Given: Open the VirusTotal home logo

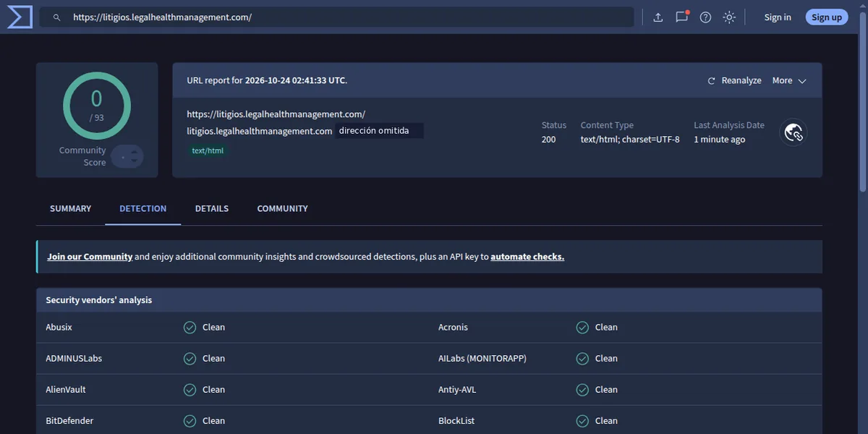Looking at the screenshot, I should [20, 17].
